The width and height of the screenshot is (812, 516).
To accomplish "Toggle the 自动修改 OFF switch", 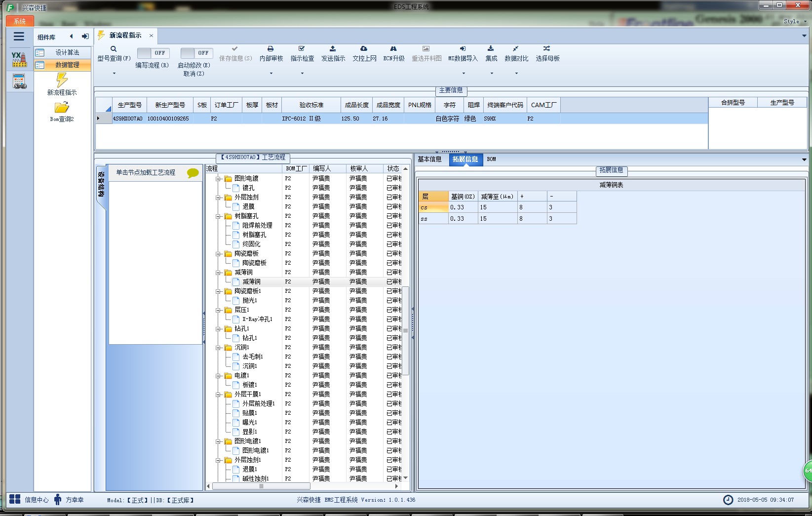I will point(196,53).
